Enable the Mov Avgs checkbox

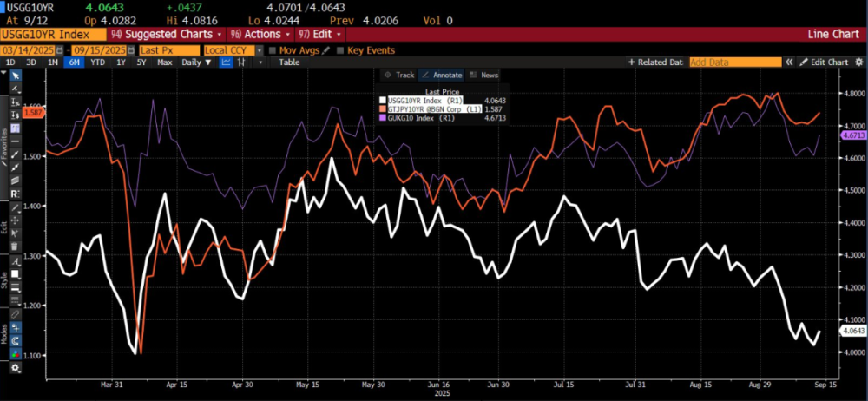[x=273, y=49]
